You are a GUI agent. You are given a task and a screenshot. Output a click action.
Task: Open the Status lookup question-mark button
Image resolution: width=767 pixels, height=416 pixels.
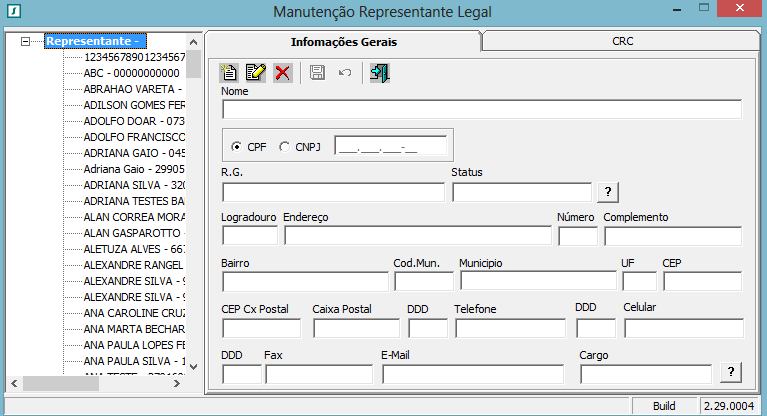point(607,192)
